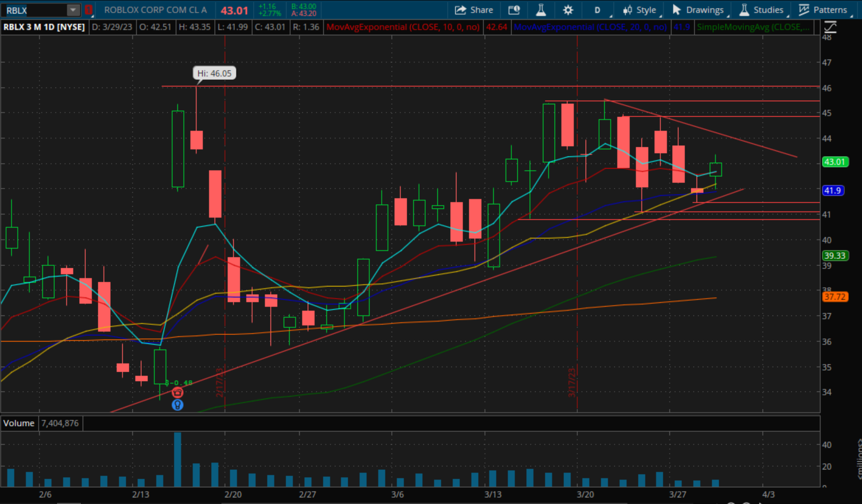Click the green 43.01 price axis tag
Screen dimensions: 862x504
[834, 162]
